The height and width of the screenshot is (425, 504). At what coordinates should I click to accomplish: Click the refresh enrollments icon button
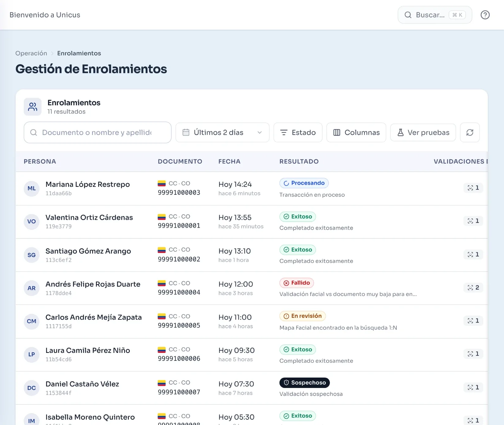[x=470, y=132]
